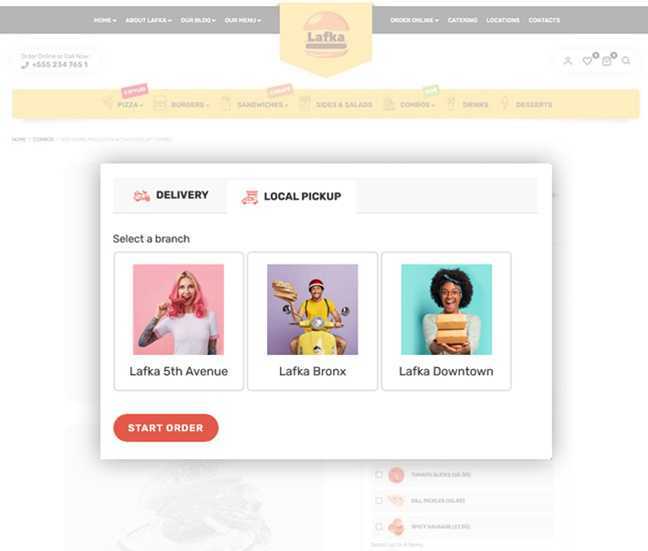This screenshot has width=648, height=551.
Task: Check the third topping checkbox
Action: 379,527
